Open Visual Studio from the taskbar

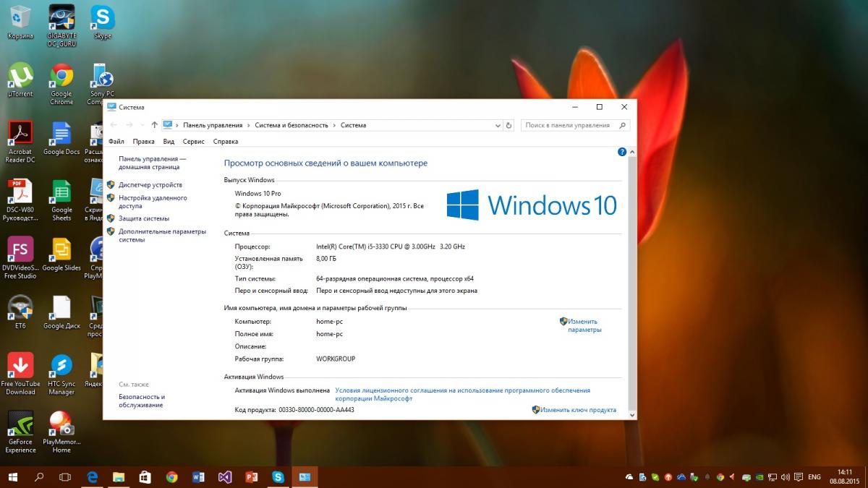(x=225, y=477)
